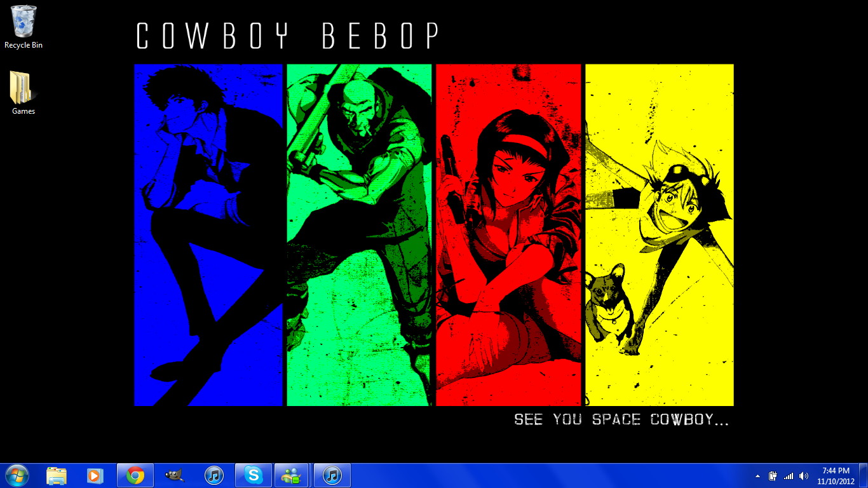
Task: Click the Cowboy Bebop wallpaper title
Action: [x=287, y=36]
